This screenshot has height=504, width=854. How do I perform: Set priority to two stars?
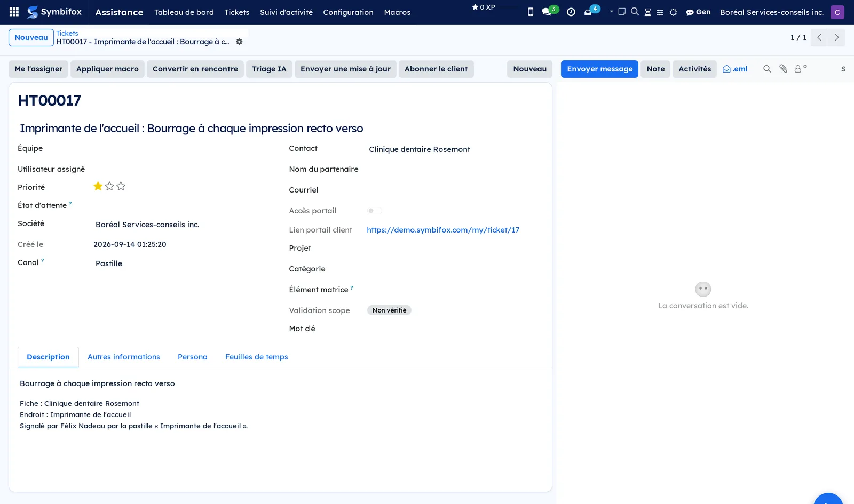[x=109, y=186]
